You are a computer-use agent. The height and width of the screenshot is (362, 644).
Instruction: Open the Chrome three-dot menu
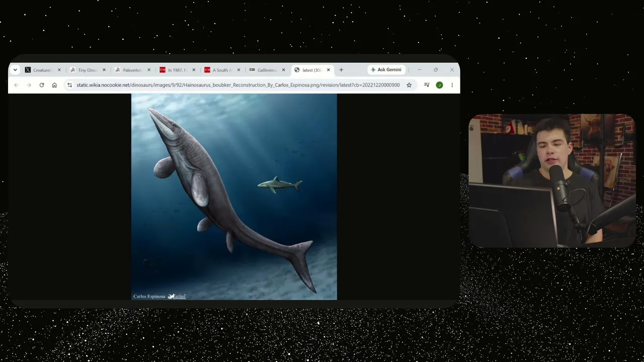[452, 85]
